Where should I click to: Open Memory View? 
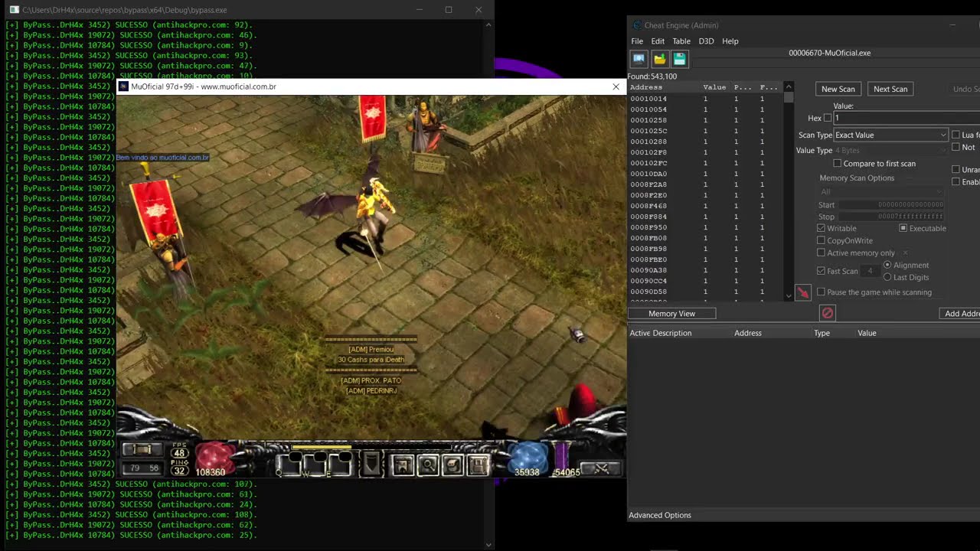pos(672,313)
